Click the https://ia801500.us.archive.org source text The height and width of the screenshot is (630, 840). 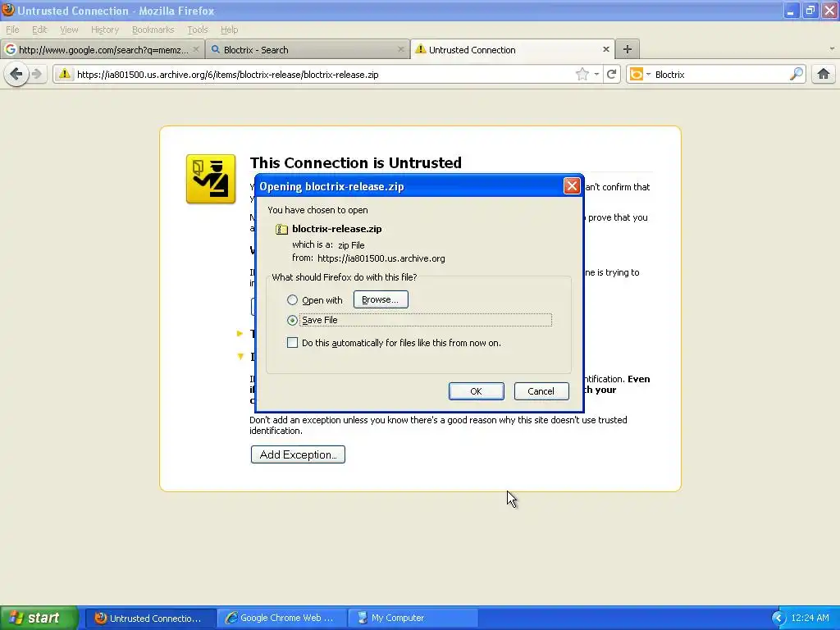[381, 258]
